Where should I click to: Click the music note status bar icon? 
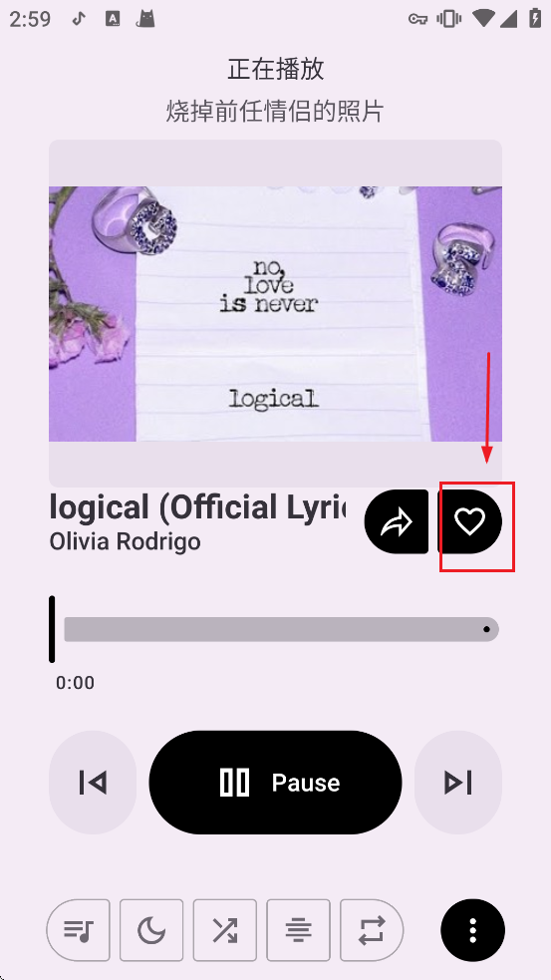pos(79,19)
